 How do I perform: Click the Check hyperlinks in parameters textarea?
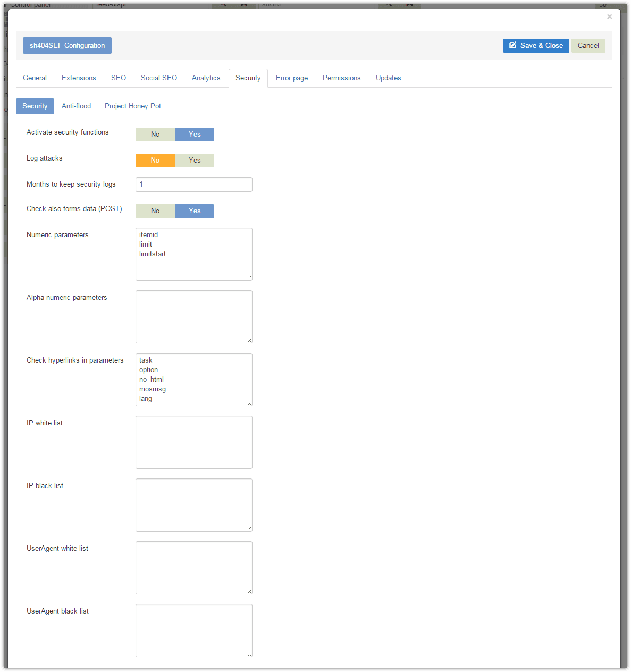(194, 380)
